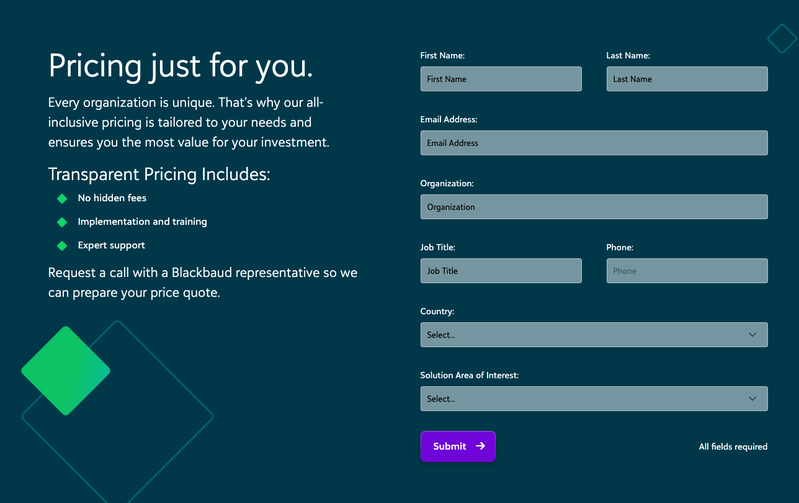Screen dimensions: 799x503
Task: Click the 'Organization:' label
Action: pos(447,183)
